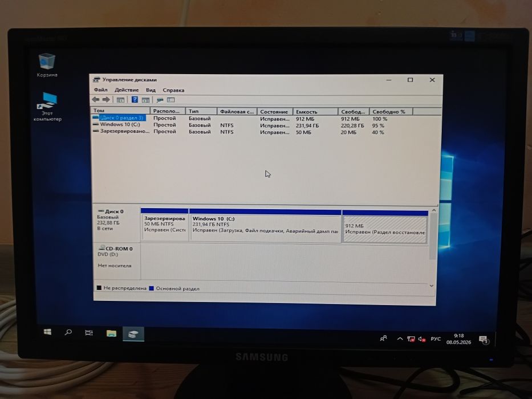Click the blue Основной раздел legend swatch
Viewport: 532px width, 399px height.
[151, 288]
